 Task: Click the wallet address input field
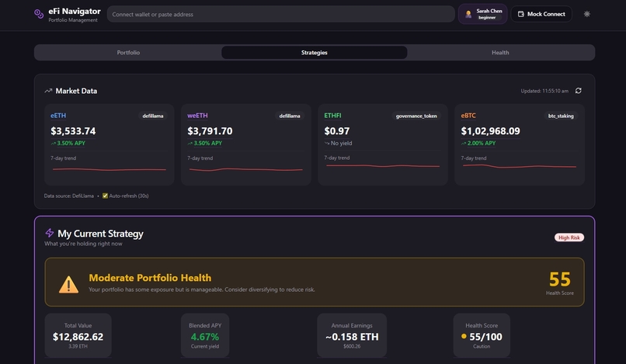(280, 14)
